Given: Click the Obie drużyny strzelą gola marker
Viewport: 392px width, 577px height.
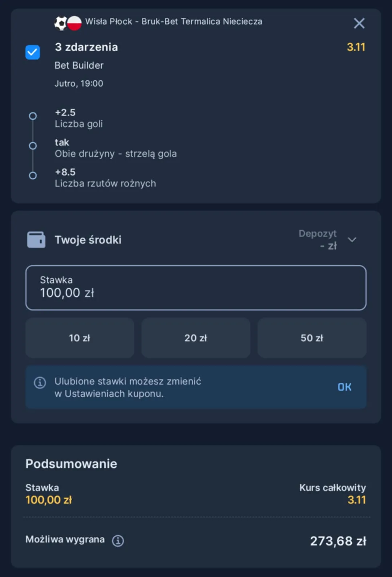Looking at the screenshot, I should click(33, 146).
